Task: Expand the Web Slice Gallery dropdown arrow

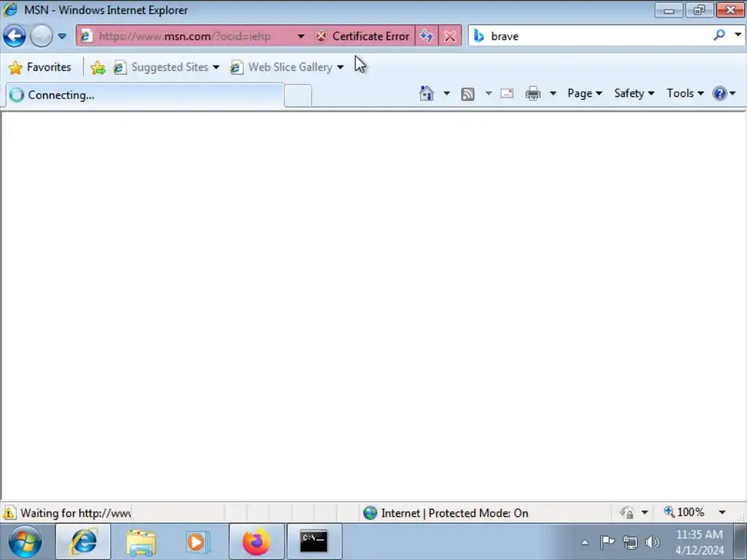Action: pyautogui.click(x=340, y=67)
